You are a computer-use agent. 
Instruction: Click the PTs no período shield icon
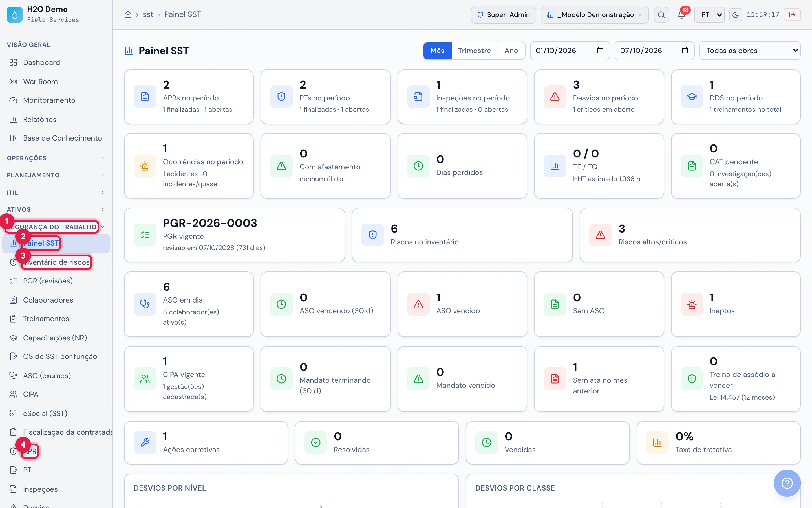pyautogui.click(x=281, y=97)
